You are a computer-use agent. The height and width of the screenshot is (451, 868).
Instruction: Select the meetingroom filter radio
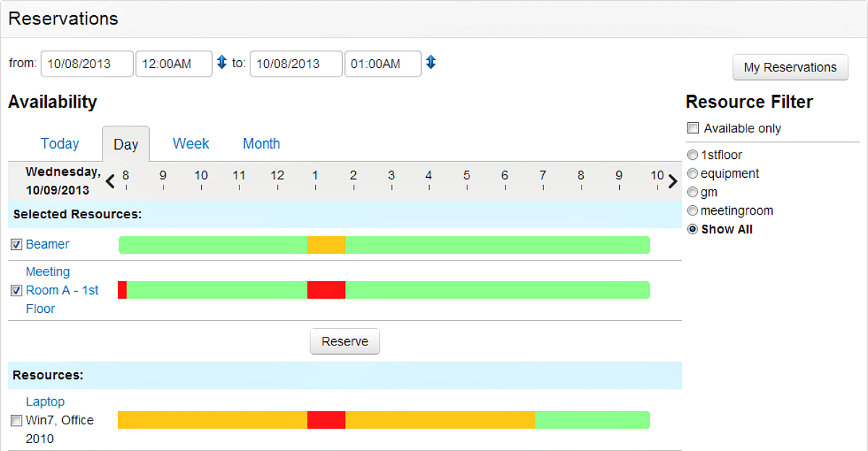point(693,211)
